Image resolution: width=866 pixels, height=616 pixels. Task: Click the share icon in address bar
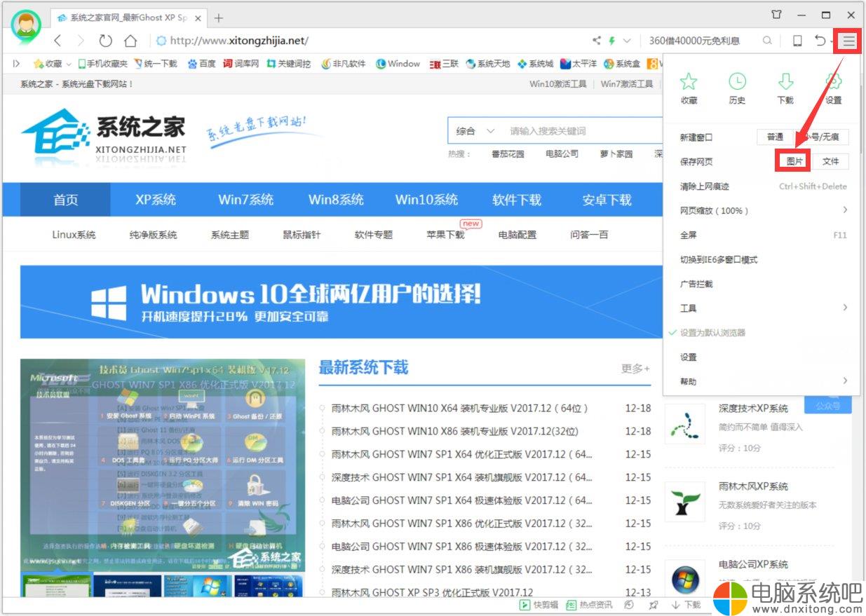pyautogui.click(x=597, y=41)
